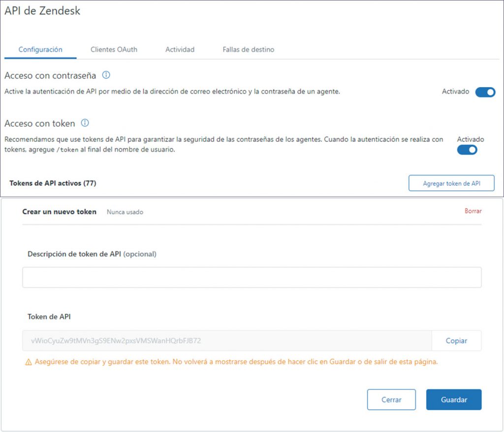
Task: Click the Tokens de API activos (77) heading
Action: (x=53, y=184)
